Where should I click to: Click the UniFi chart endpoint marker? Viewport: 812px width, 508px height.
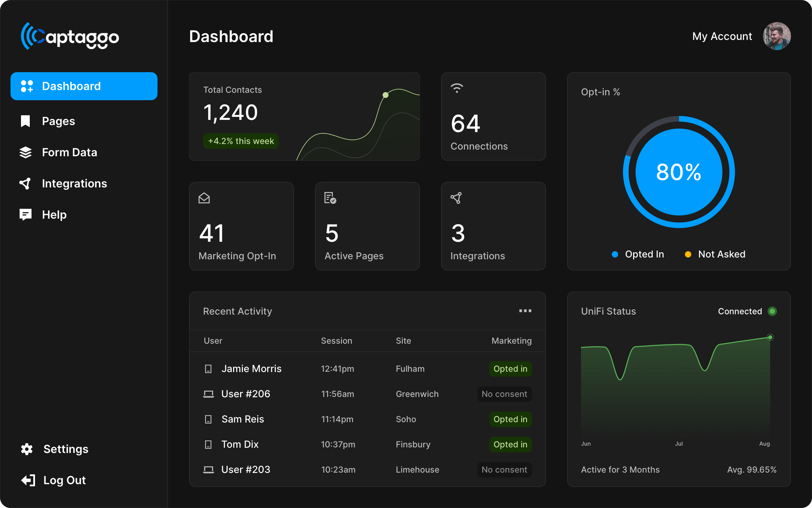pyautogui.click(x=770, y=337)
